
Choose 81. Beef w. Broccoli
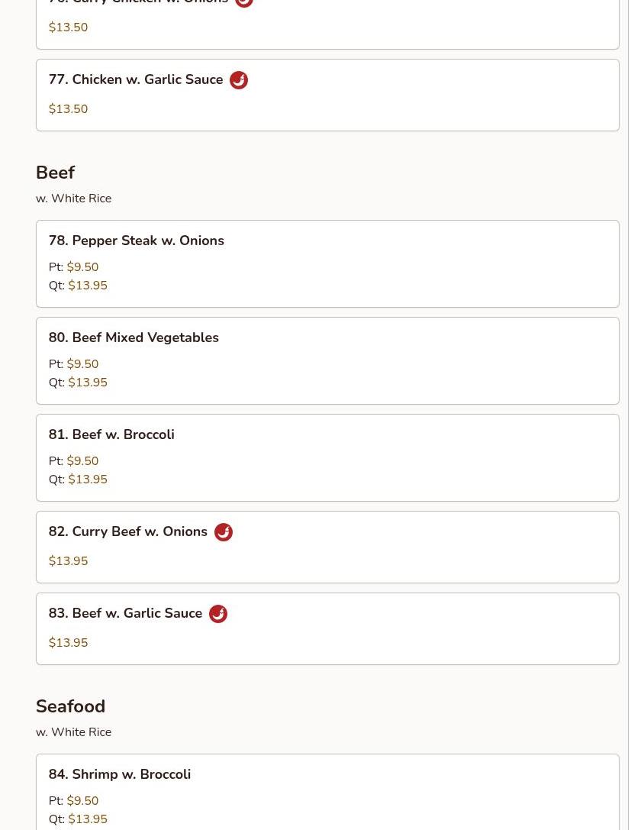pyautogui.click(x=111, y=434)
